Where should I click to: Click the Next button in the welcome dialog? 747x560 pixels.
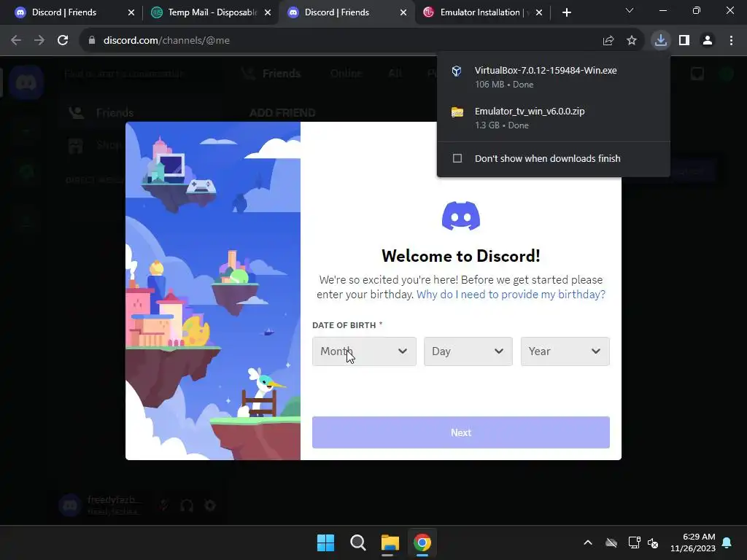click(x=461, y=432)
